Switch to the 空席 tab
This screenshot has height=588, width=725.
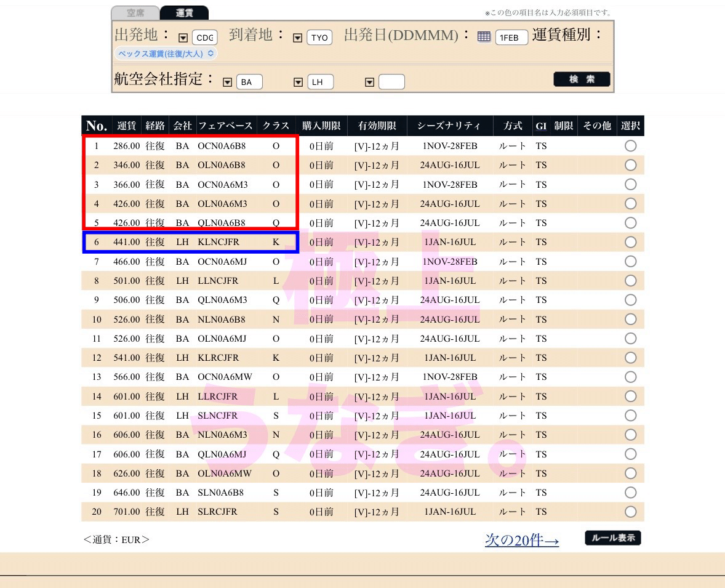(135, 12)
